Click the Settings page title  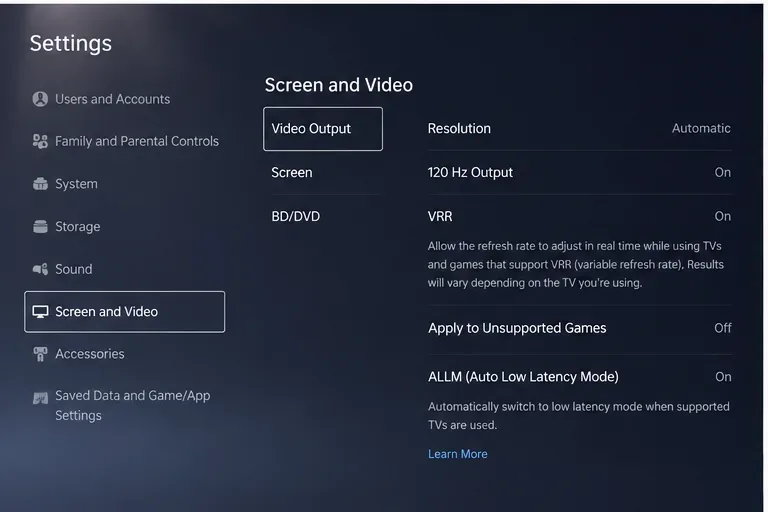(71, 43)
